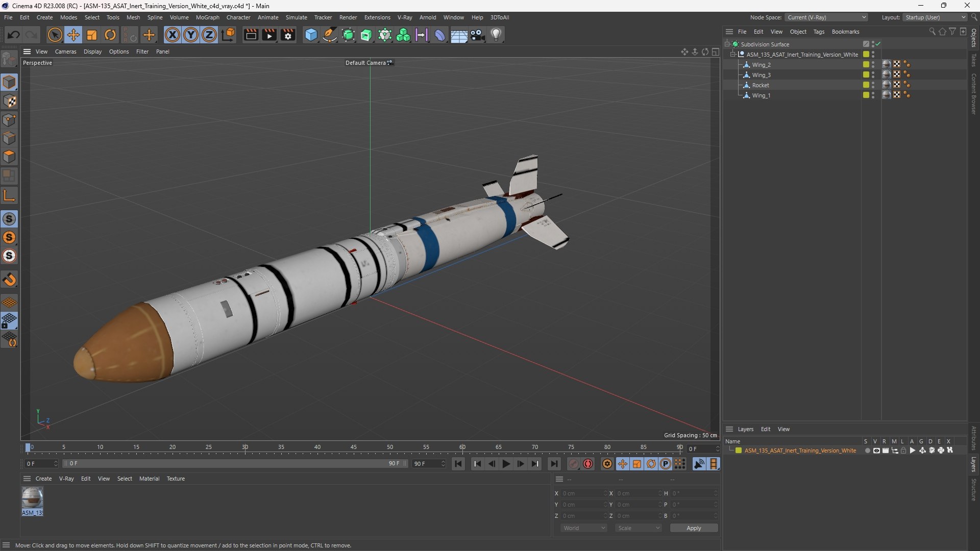Screen dimensions: 980x551
Task: Open the Node Space dropdown
Action: [826, 17]
